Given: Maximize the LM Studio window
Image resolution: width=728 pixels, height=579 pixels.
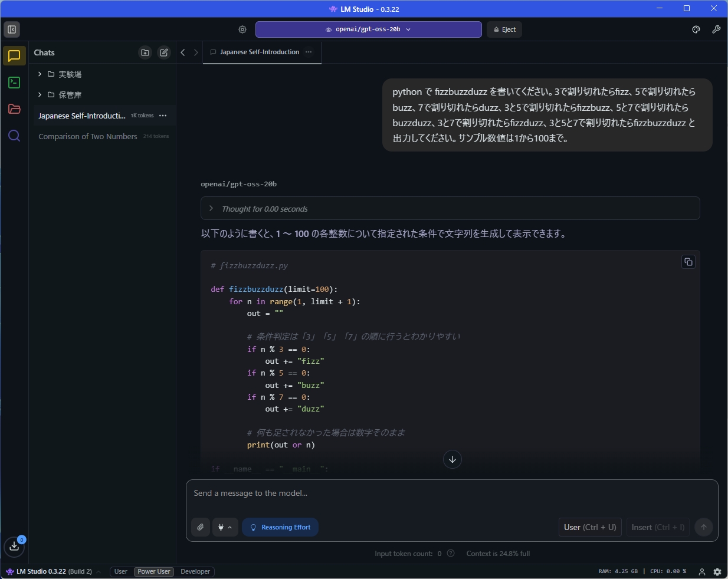Looking at the screenshot, I should pyautogui.click(x=687, y=8).
